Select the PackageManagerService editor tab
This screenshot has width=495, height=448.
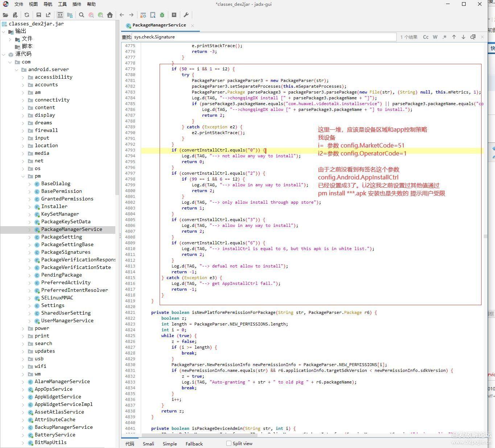(159, 25)
